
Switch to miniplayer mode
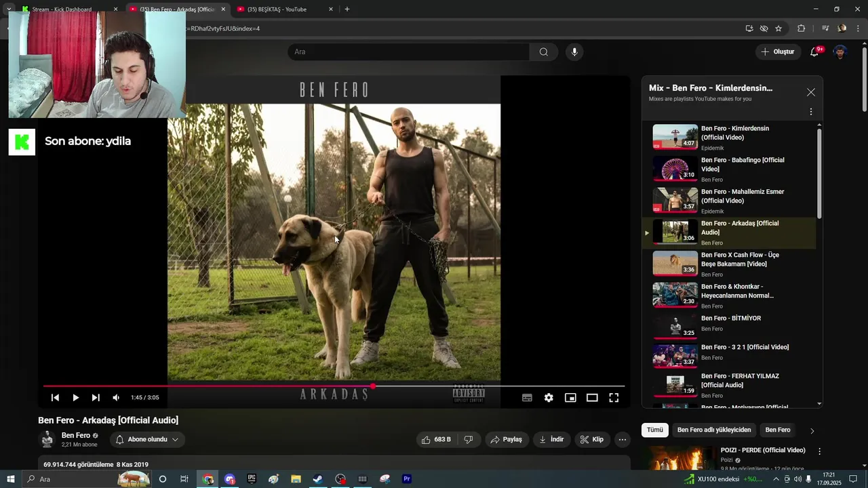point(570,398)
